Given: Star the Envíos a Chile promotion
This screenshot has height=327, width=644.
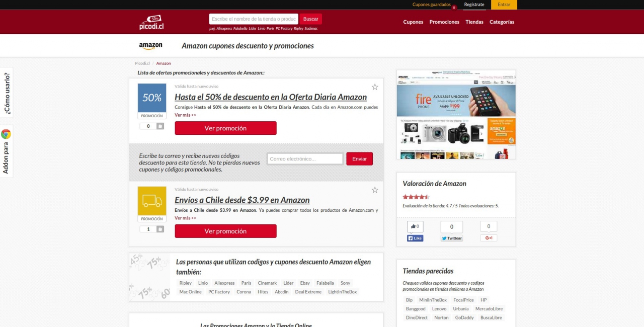Looking at the screenshot, I should (375, 190).
